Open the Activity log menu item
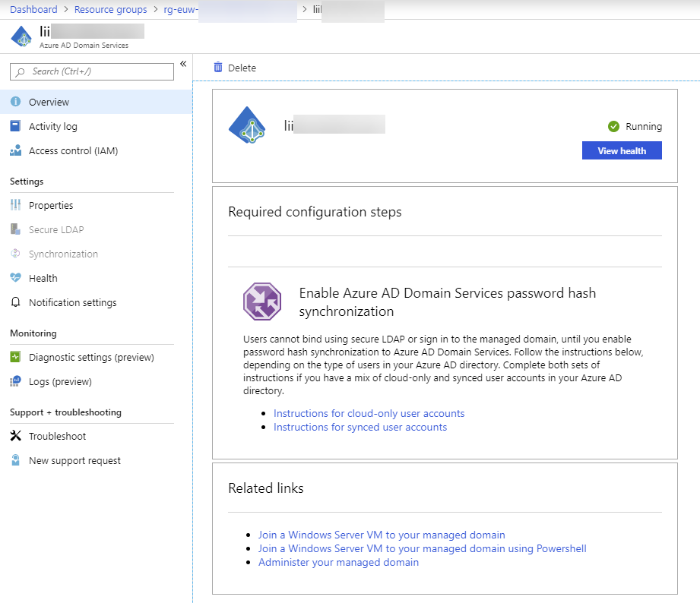This screenshot has width=700, height=603. tap(96, 126)
